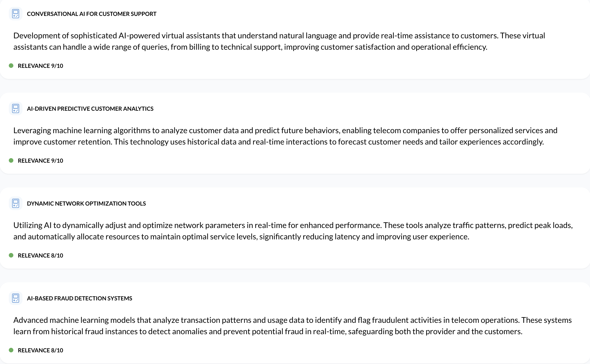Image resolution: width=590 pixels, height=364 pixels.
Task: Select the AI-Based Fraud Detection Systems heading
Action: pyautogui.click(x=79, y=298)
